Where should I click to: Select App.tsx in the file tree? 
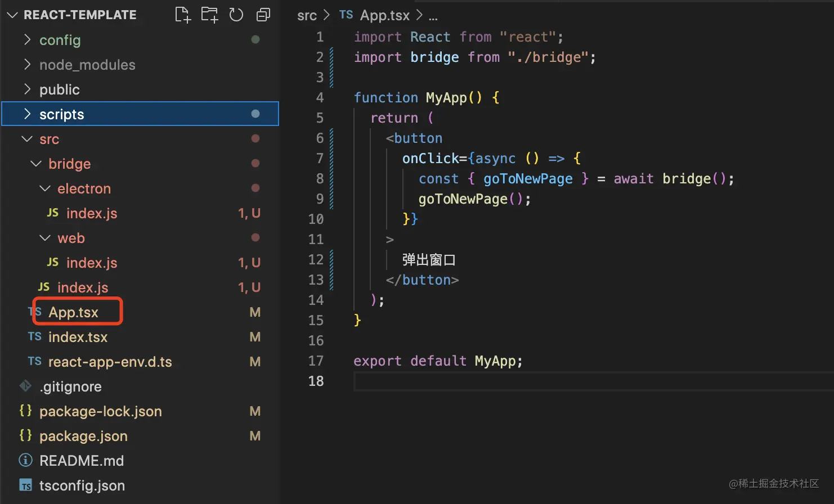pos(73,312)
